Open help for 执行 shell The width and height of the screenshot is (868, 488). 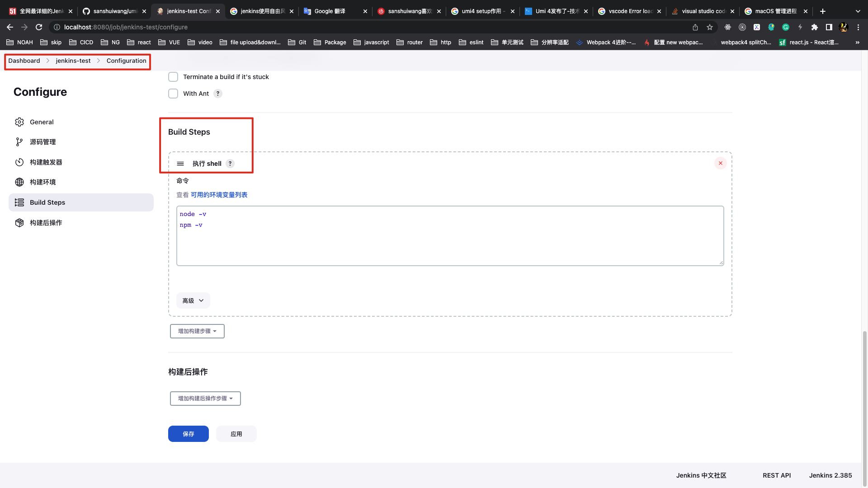(x=230, y=164)
